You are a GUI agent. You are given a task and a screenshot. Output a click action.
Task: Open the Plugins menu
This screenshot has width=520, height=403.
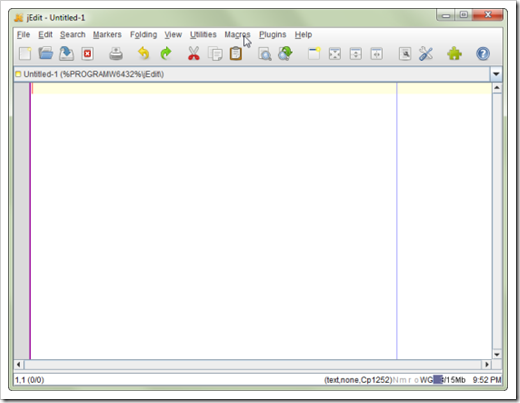[272, 35]
